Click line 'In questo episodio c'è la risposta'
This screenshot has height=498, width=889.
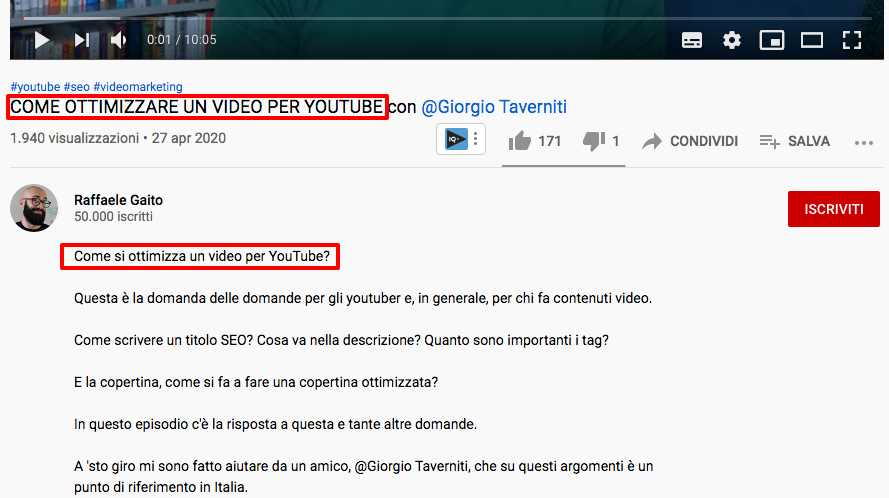click(x=276, y=424)
